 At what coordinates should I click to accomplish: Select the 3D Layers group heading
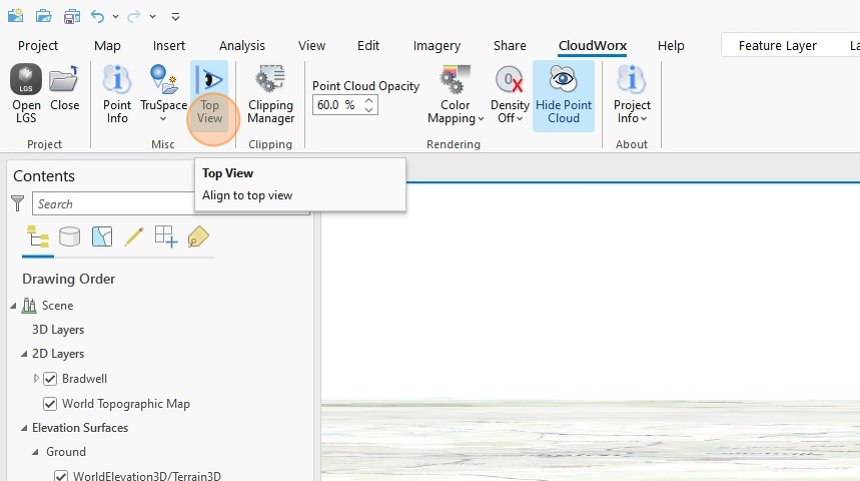click(58, 330)
